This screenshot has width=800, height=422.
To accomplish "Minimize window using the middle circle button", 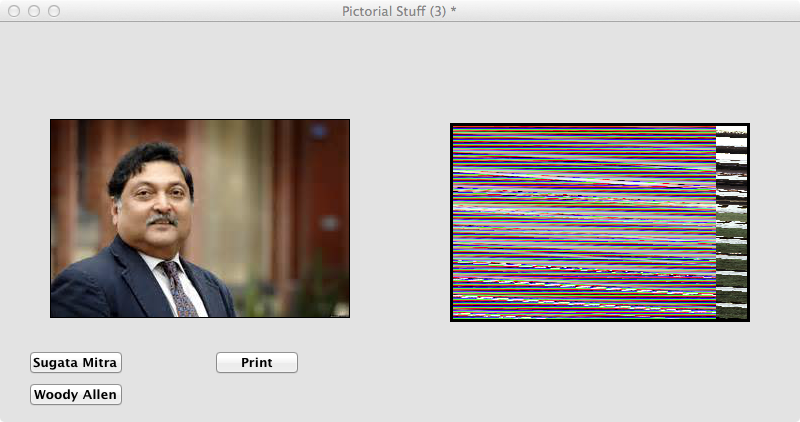I will pyautogui.click(x=34, y=11).
